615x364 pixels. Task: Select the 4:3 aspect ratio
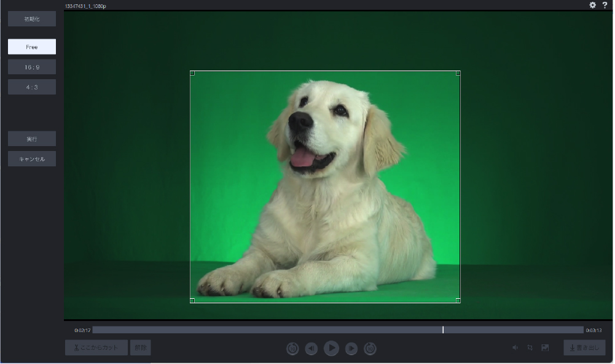pyautogui.click(x=32, y=87)
